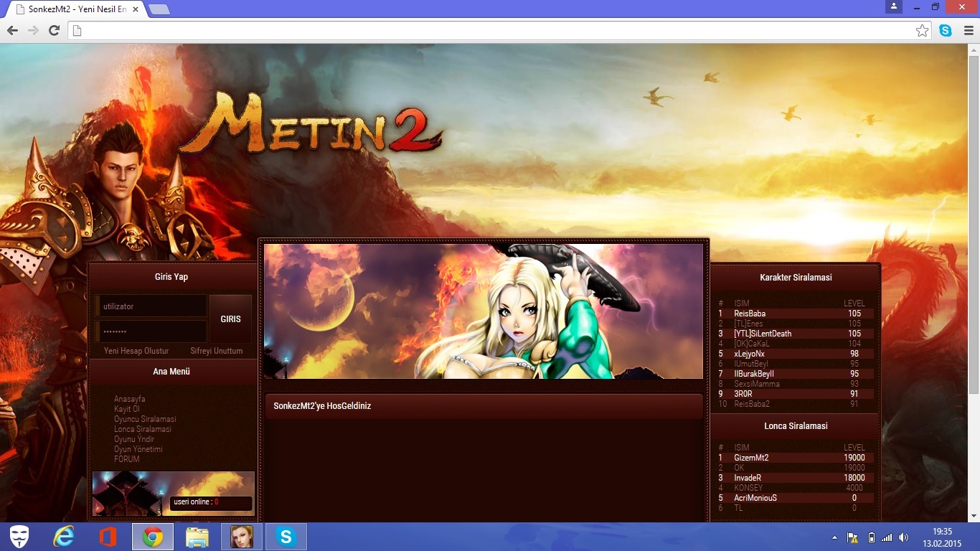This screenshot has height=551, width=980.
Task: Launch Internet Explorer from taskbar
Action: click(x=64, y=537)
